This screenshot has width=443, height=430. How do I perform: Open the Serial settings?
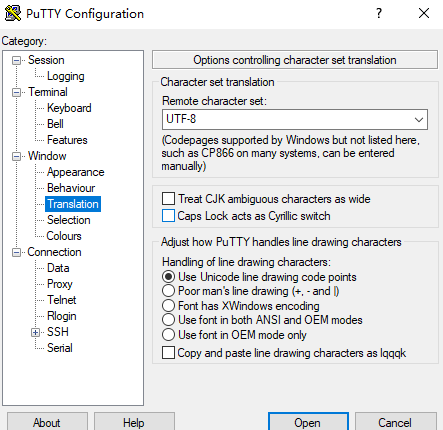tap(60, 348)
